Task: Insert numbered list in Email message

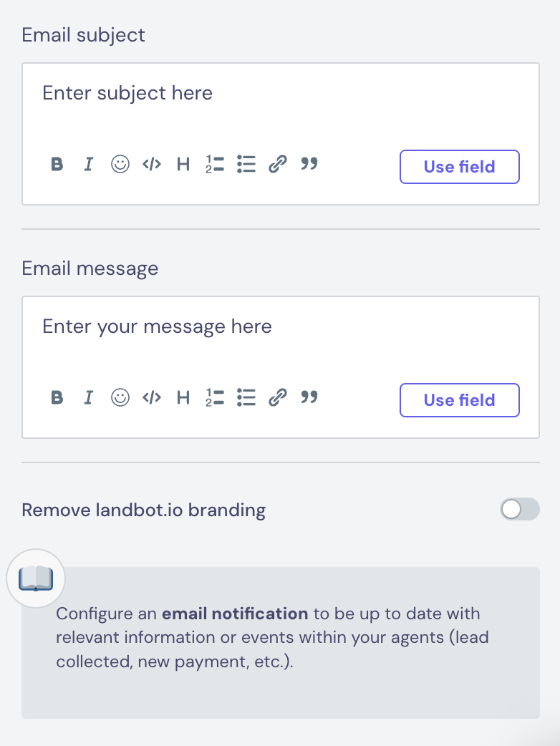Action: (215, 397)
